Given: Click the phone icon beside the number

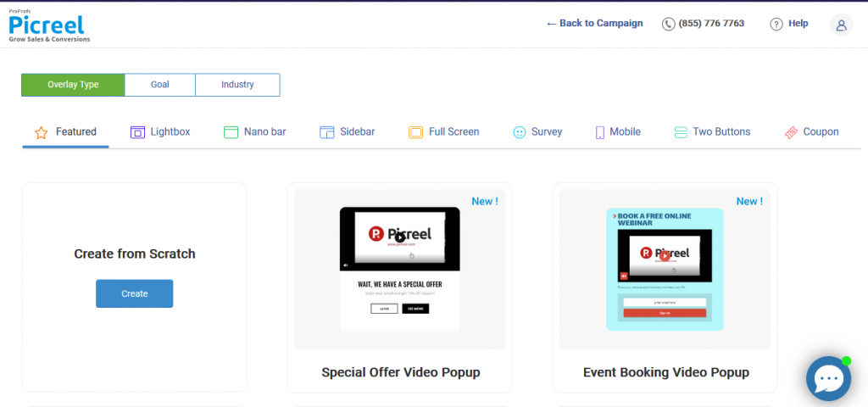Looking at the screenshot, I should tap(668, 24).
